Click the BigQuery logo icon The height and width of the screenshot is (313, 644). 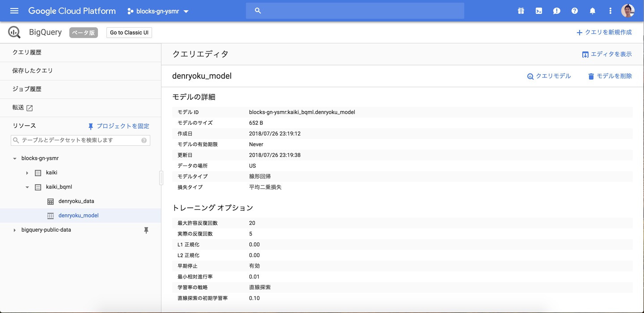(x=14, y=32)
